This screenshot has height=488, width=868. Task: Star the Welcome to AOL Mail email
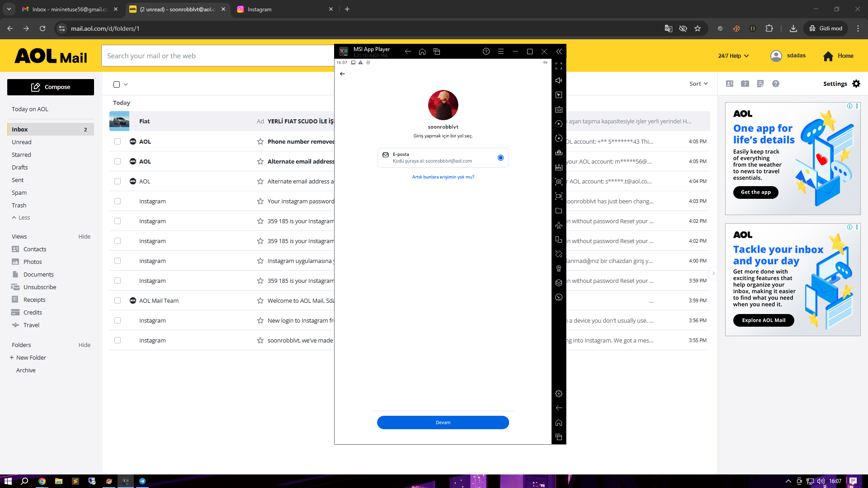(260, 300)
